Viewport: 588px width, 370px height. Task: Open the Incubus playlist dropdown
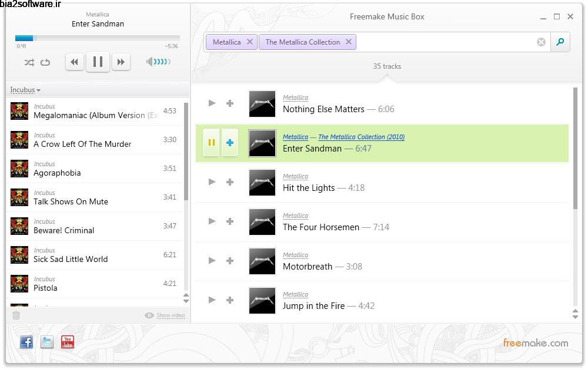tap(25, 90)
